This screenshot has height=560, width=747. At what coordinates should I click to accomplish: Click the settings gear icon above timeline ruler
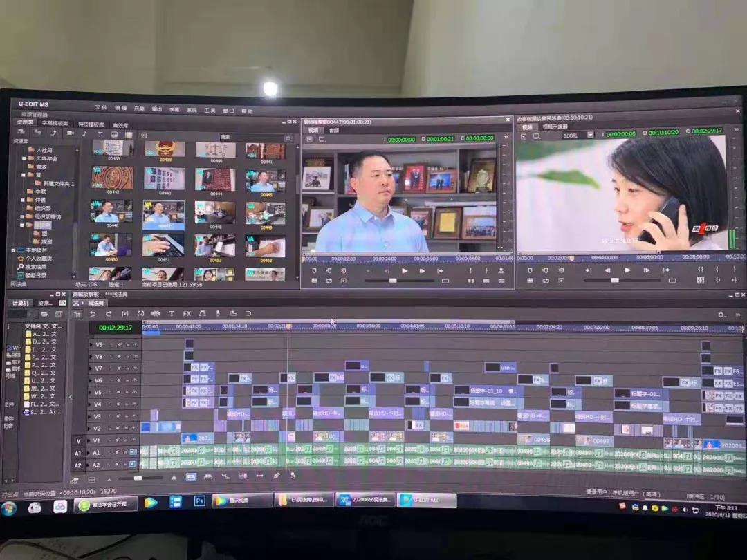pyautogui.click(x=721, y=315)
